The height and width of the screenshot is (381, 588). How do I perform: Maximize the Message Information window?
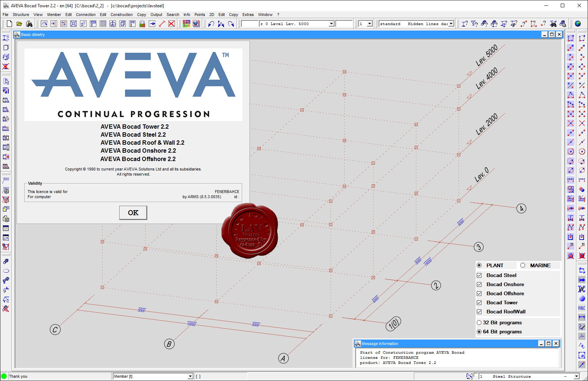[548, 344]
